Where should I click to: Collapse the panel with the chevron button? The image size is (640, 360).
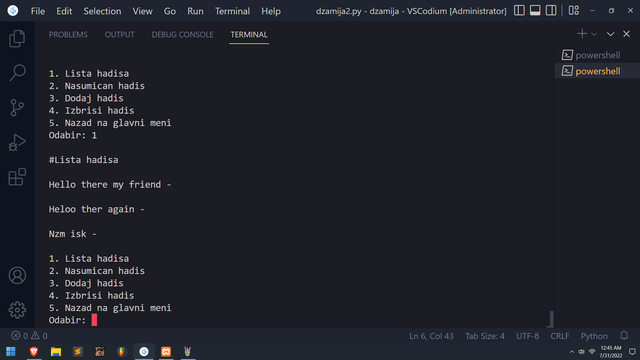[610, 34]
